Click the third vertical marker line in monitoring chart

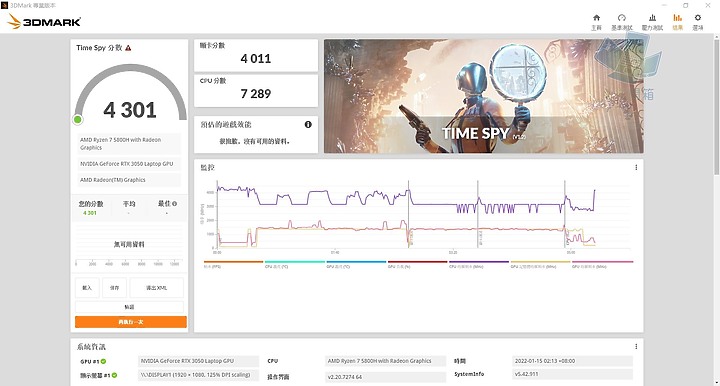point(565,214)
